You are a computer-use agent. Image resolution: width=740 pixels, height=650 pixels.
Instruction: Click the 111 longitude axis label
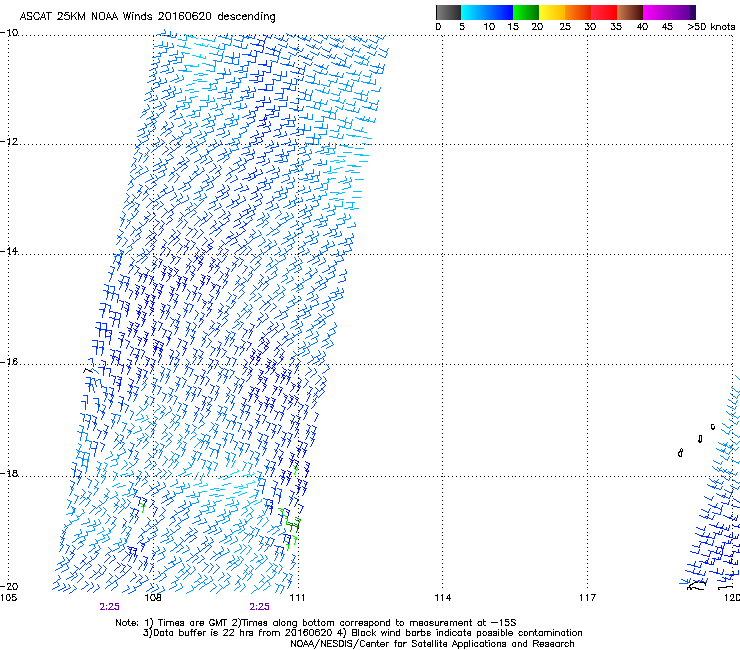tap(297, 598)
